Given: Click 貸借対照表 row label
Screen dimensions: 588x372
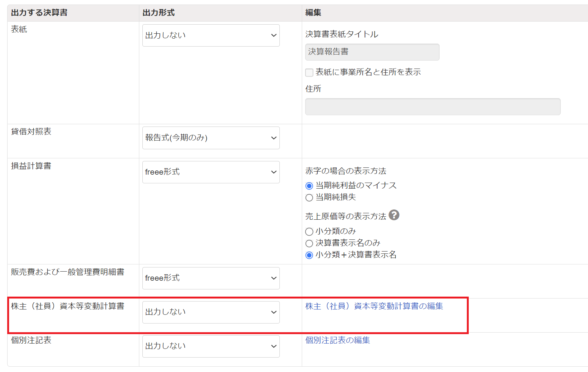Looking at the screenshot, I should pyautogui.click(x=31, y=131).
